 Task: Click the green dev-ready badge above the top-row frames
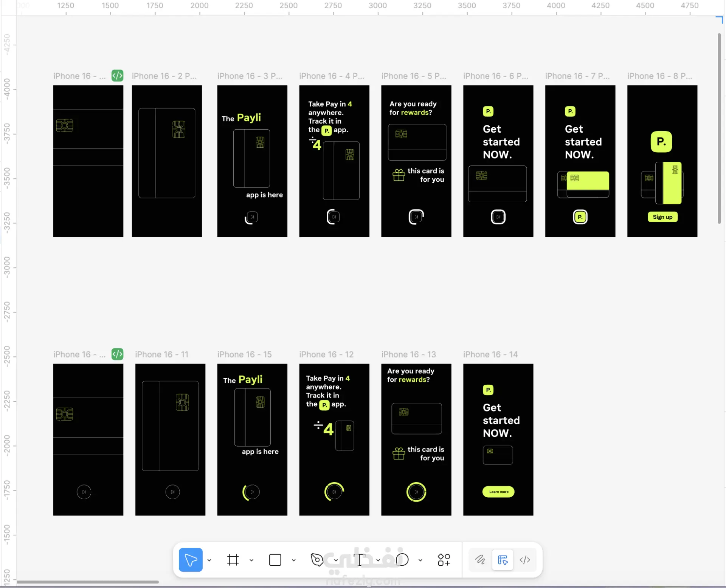click(x=117, y=76)
